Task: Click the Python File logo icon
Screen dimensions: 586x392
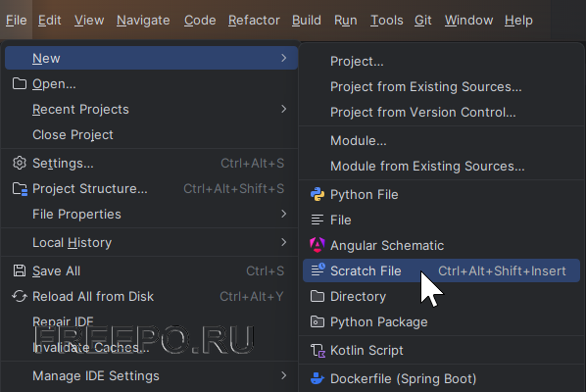Action: click(317, 195)
